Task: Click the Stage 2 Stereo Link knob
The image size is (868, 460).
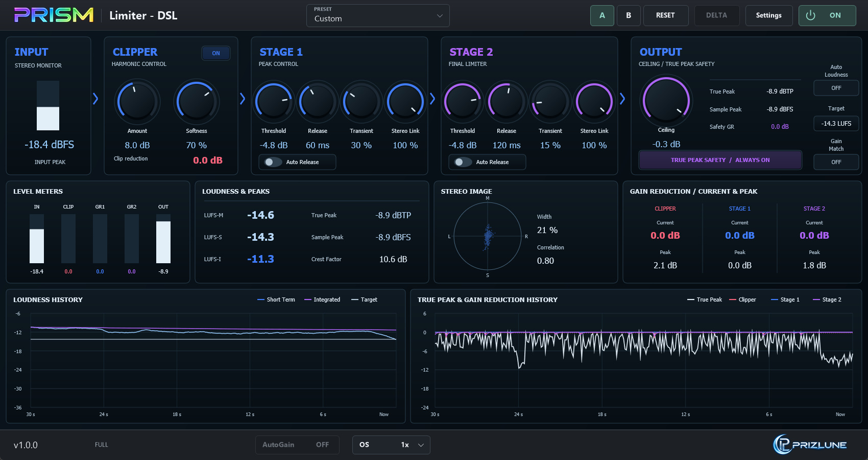Action: pyautogui.click(x=594, y=102)
